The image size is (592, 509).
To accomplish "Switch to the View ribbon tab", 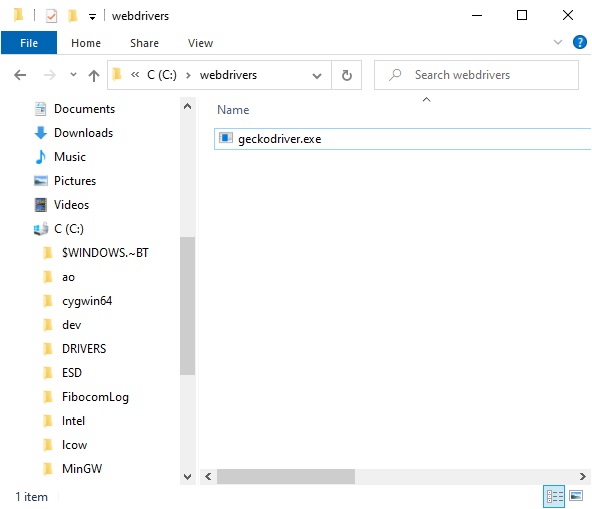I will [x=200, y=43].
